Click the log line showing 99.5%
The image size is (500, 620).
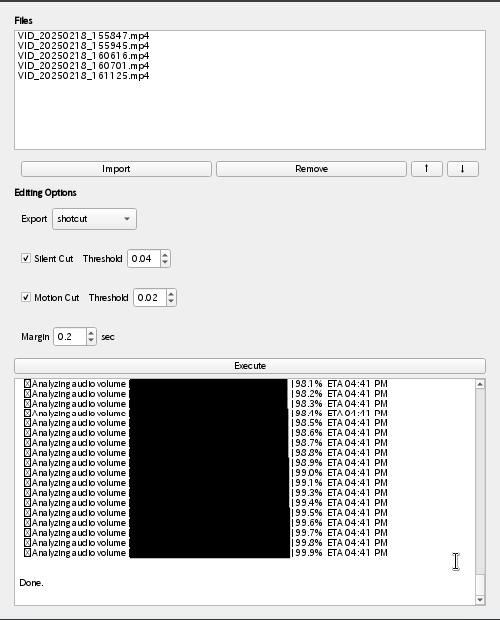point(206,513)
